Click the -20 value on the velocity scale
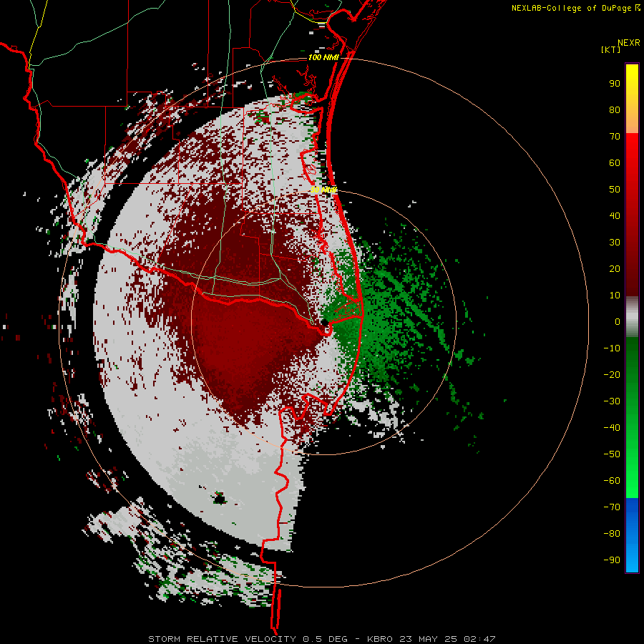Image resolution: width=644 pixels, height=644 pixels. pyautogui.click(x=612, y=375)
